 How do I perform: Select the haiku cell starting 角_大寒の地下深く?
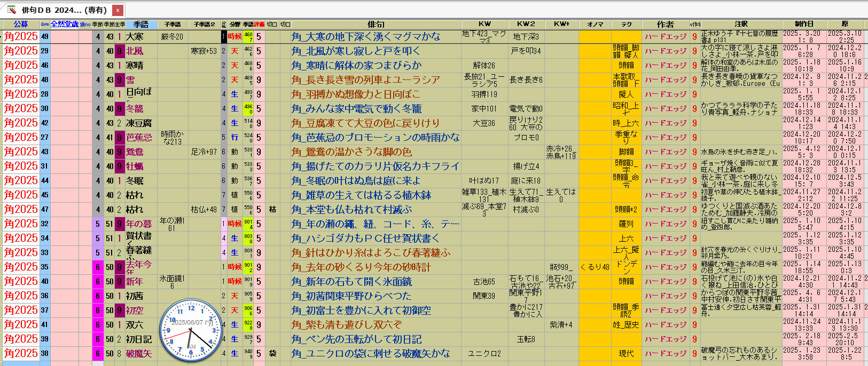(x=366, y=37)
